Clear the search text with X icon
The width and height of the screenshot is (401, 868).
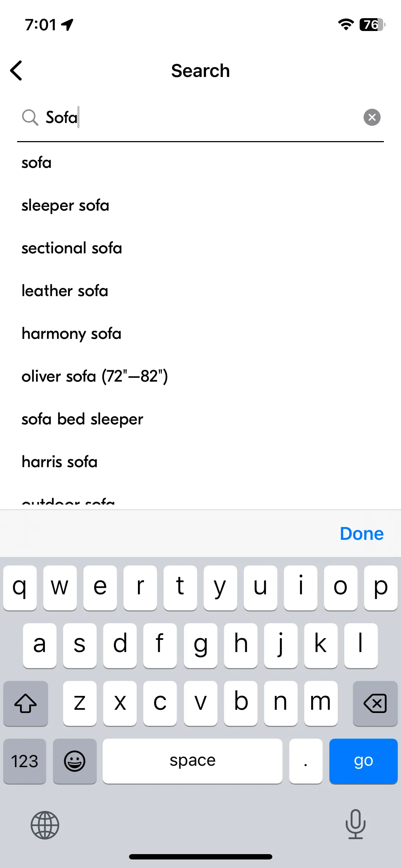point(372,117)
